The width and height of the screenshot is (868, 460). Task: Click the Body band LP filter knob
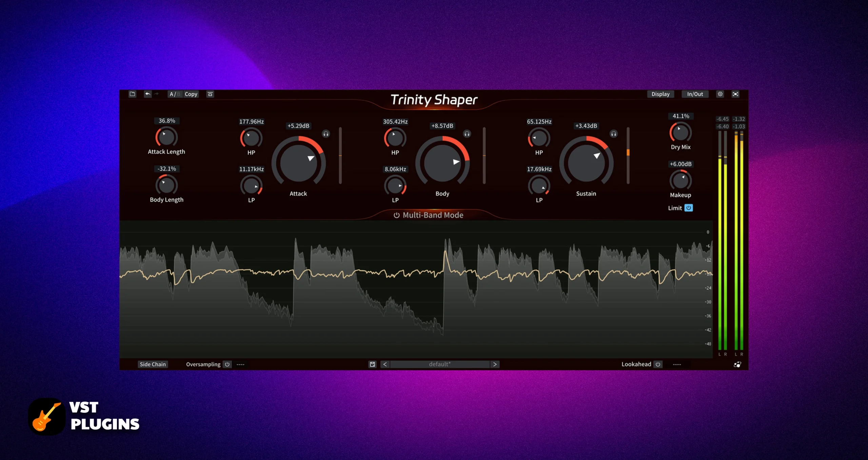click(x=395, y=186)
